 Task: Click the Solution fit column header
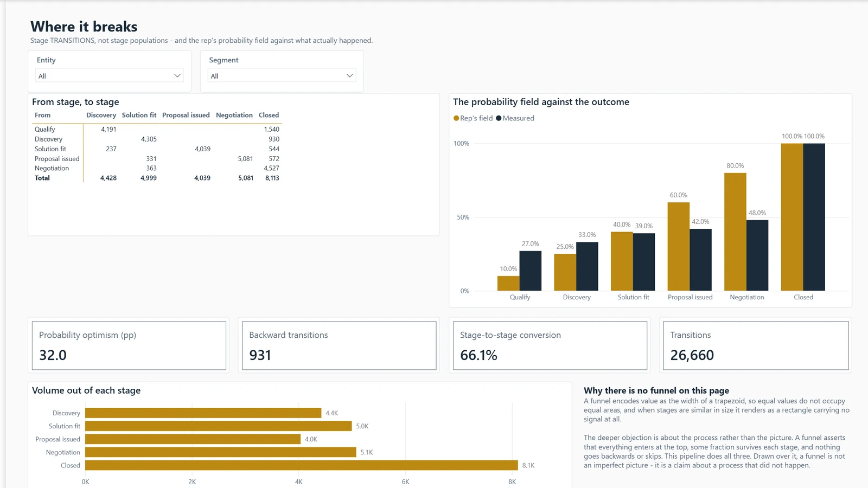click(x=139, y=115)
